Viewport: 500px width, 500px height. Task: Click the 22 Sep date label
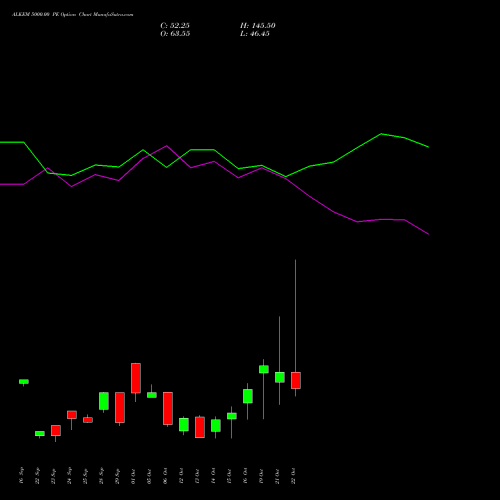pyautogui.click(x=38, y=476)
